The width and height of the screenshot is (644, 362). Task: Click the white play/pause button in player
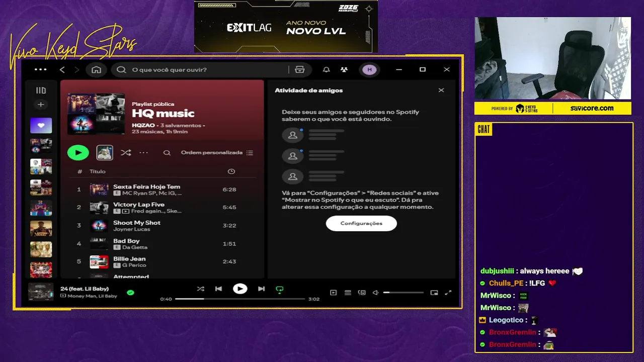240,289
